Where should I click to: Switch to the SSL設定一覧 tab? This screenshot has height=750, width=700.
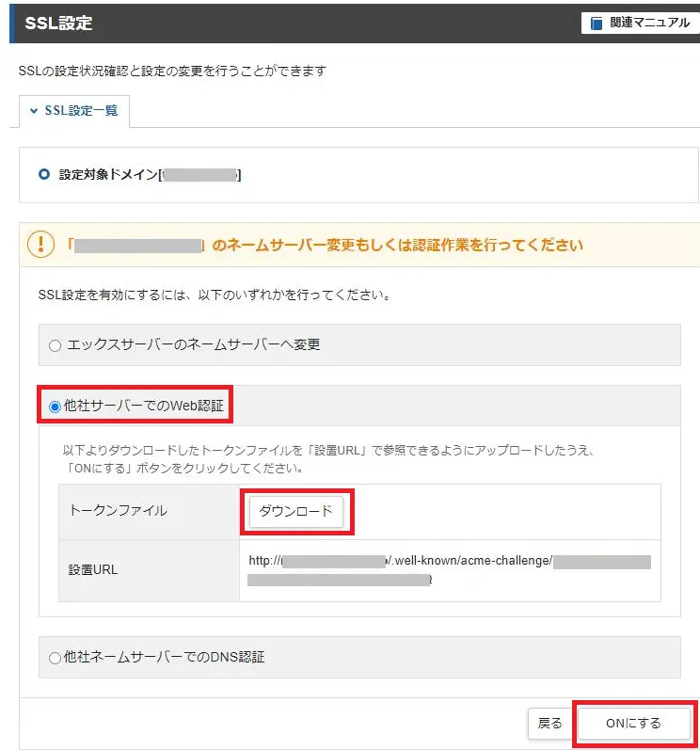click(x=74, y=111)
